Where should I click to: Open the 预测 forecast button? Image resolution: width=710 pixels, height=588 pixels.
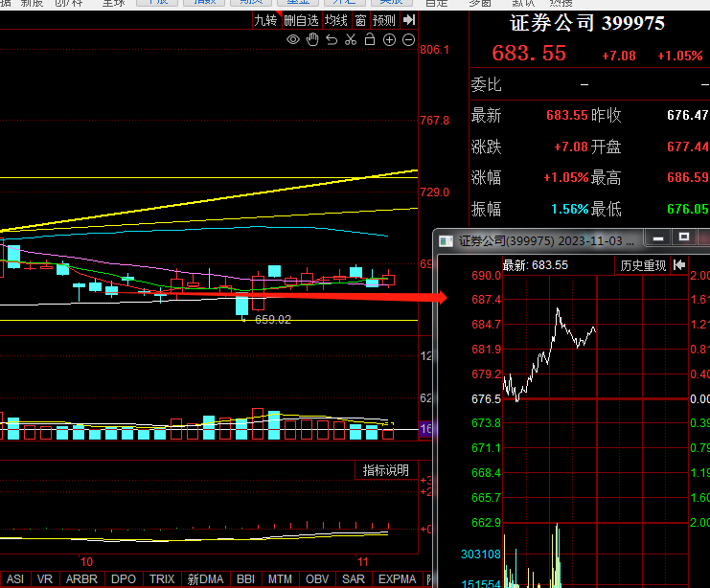384,20
